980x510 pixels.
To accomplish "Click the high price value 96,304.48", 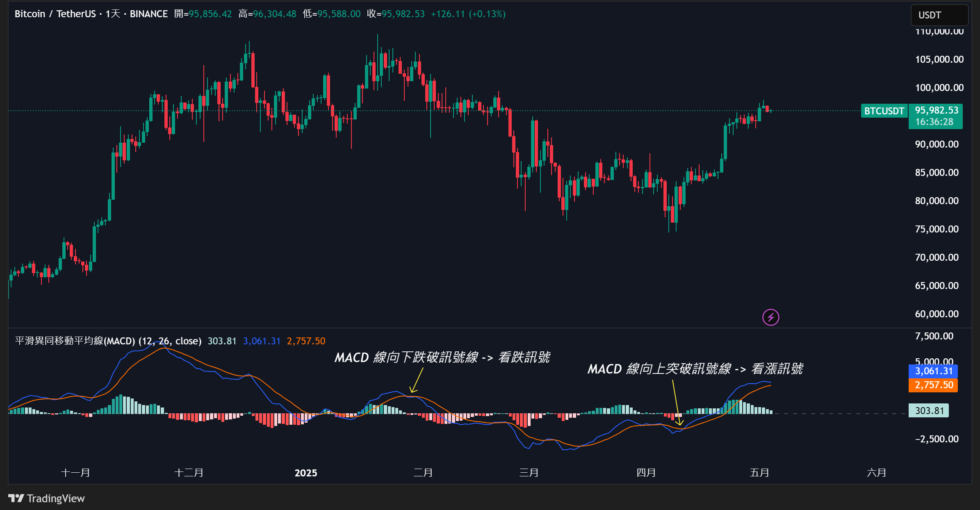I will click(x=275, y=14).
